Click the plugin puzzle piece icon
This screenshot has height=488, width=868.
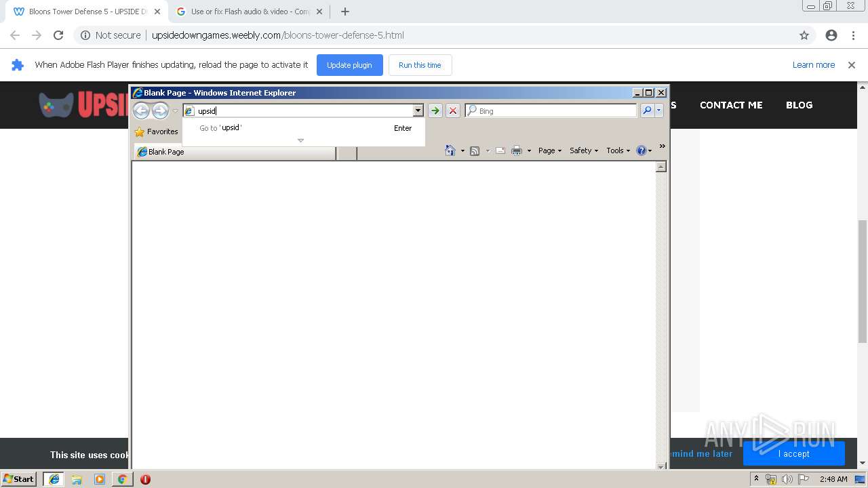click(18, 65)
